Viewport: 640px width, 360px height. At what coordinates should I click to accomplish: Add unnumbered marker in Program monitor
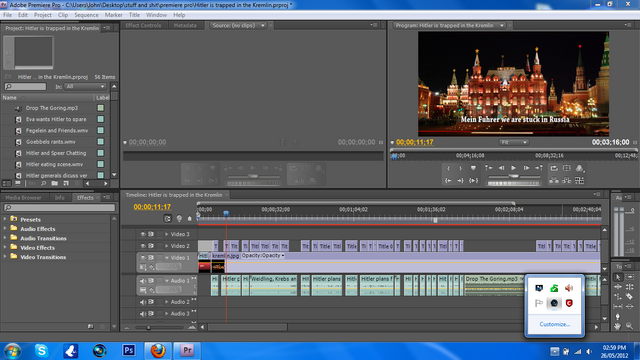click(x=473, y=168)
